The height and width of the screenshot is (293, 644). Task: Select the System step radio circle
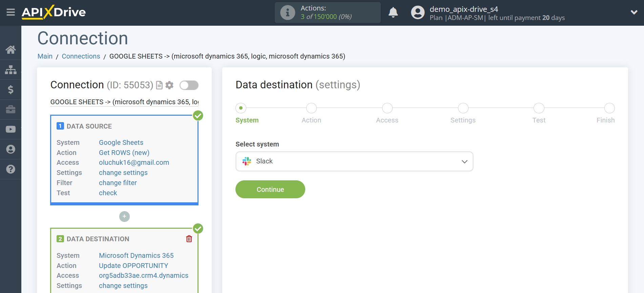click(x=241, y=108)
